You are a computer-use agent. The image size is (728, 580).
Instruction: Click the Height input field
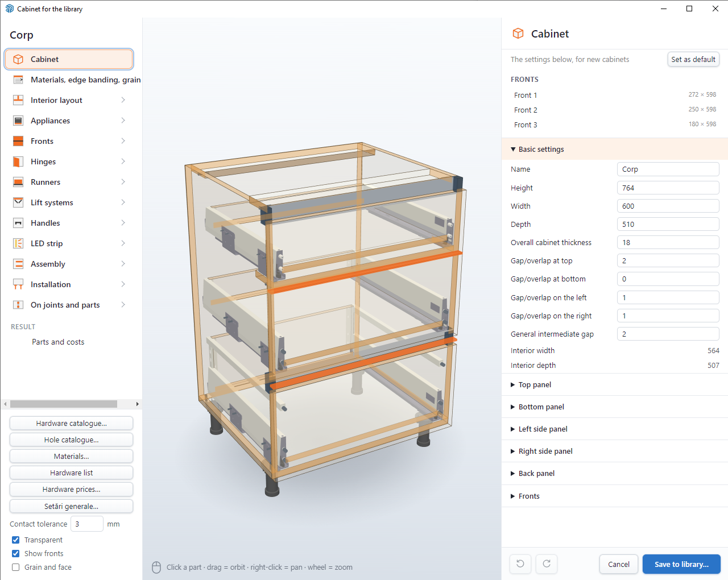(668, 188)
